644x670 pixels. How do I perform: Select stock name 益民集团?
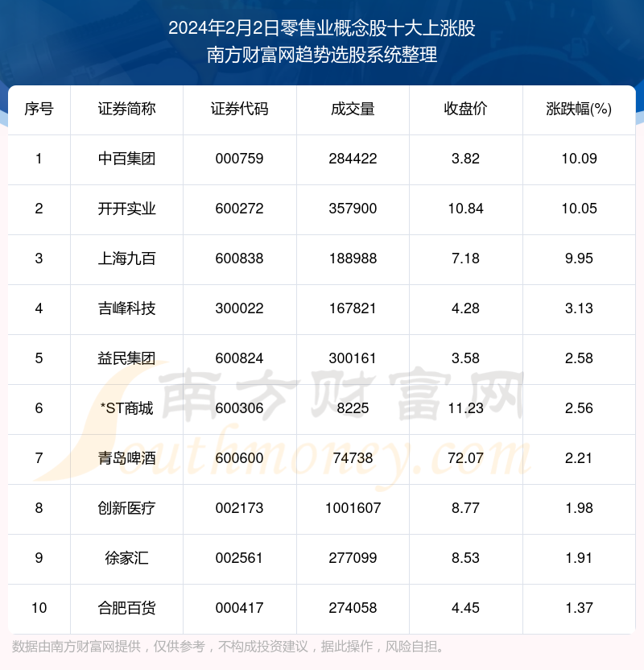tap(127, 358)
